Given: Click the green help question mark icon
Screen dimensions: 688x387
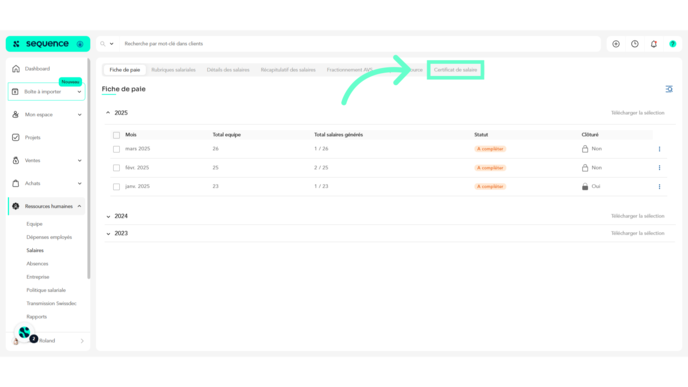Looking at the screenshot, I should [673, 44].
